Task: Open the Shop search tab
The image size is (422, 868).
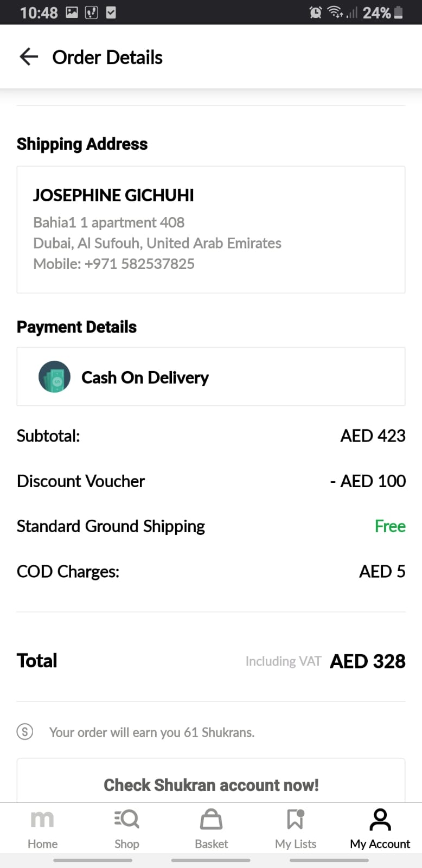Action: click(127, 828)
